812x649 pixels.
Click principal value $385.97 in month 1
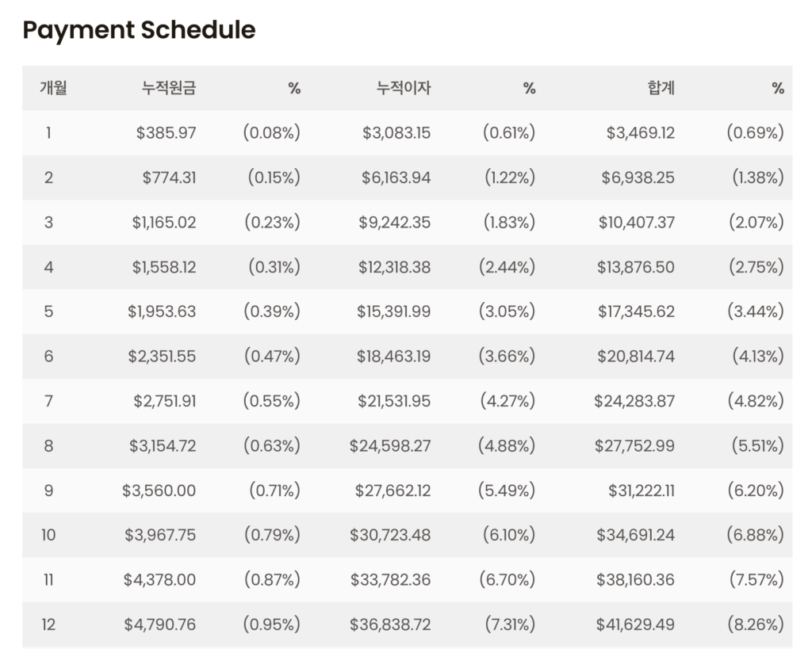click(167, 133)
